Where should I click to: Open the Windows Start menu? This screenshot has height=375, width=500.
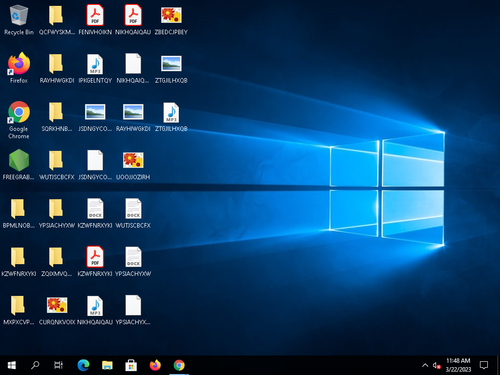pos(12,365)
